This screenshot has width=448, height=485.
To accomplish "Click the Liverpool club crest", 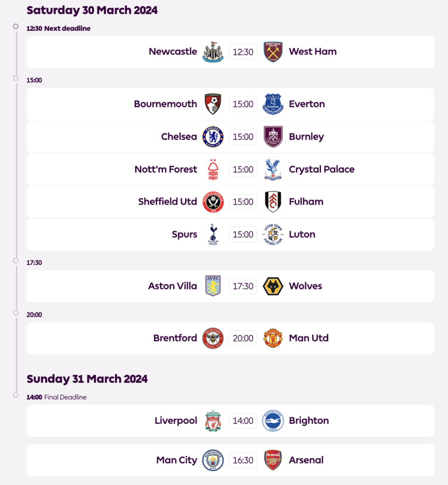I will 213,421.
